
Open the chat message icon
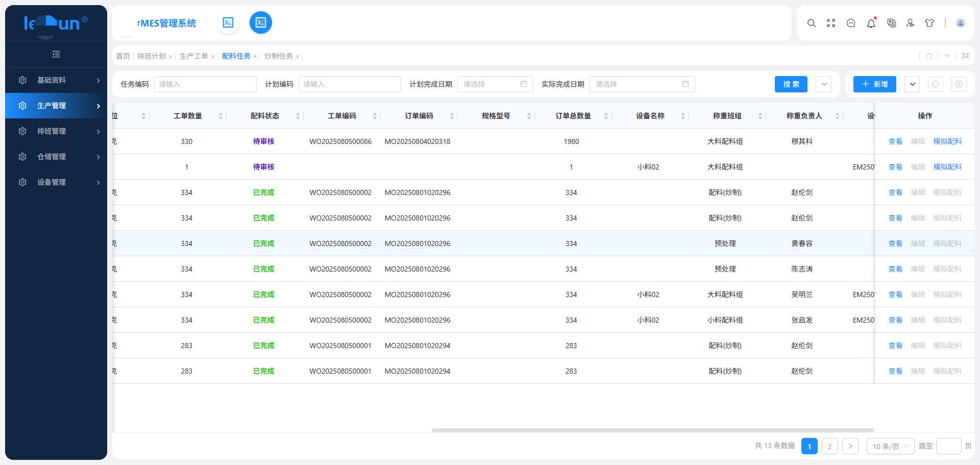click(x=851, y=23)
